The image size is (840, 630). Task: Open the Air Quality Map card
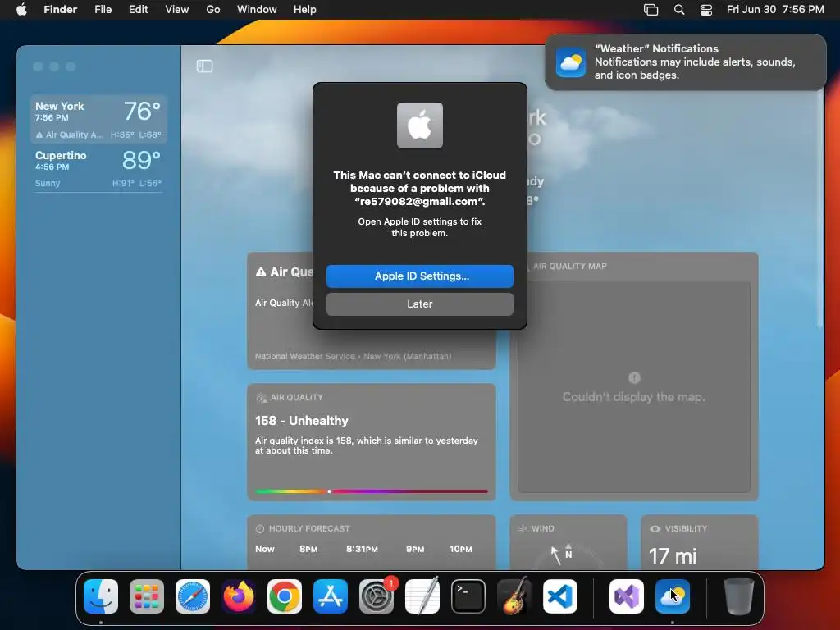634,376
